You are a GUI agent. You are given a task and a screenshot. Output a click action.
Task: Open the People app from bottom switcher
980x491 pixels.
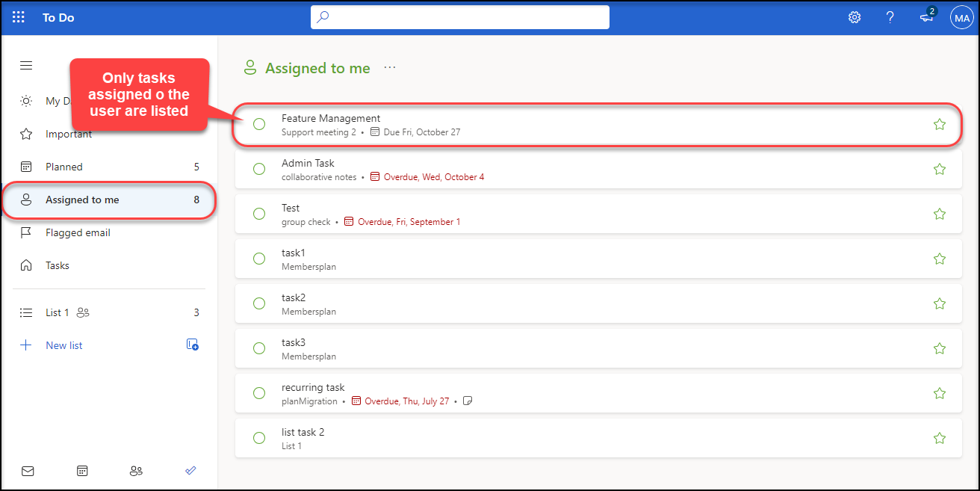[x=136, y=471]
